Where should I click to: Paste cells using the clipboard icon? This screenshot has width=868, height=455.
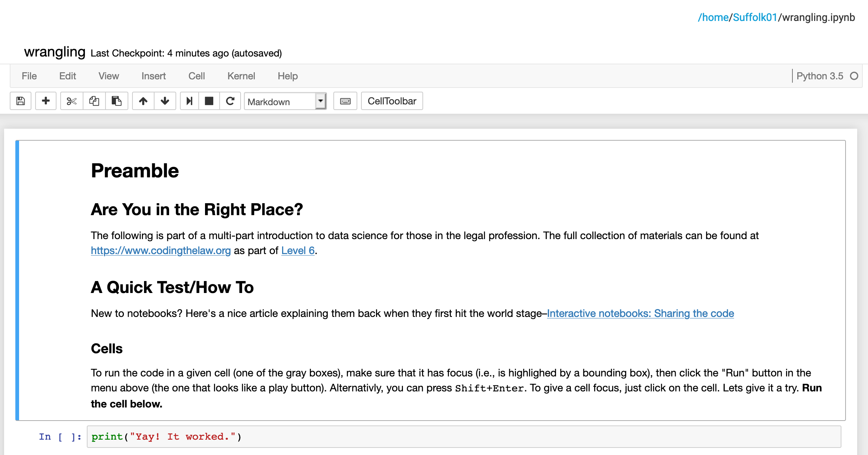click(117, 101)
